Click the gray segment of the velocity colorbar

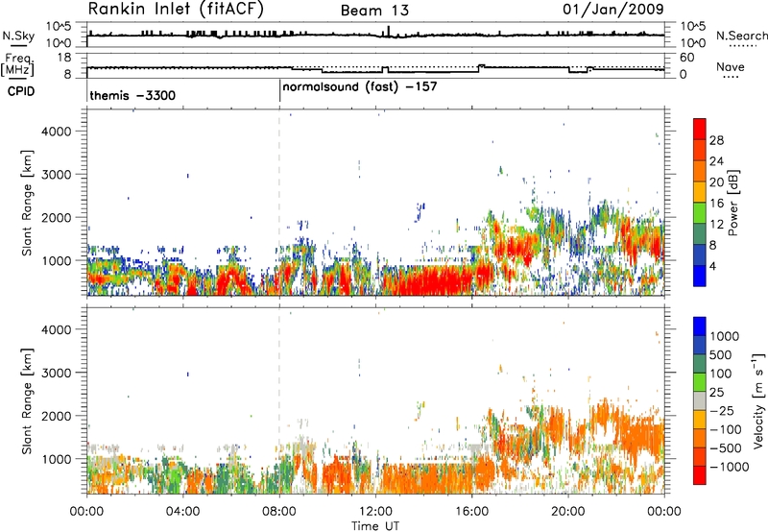[700, 400]
